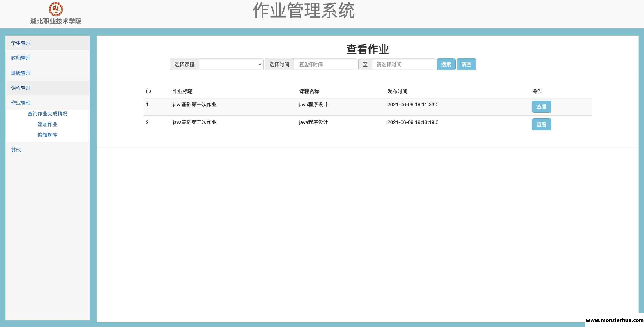
Task: Click the ID column header
Action: point(148,91)
